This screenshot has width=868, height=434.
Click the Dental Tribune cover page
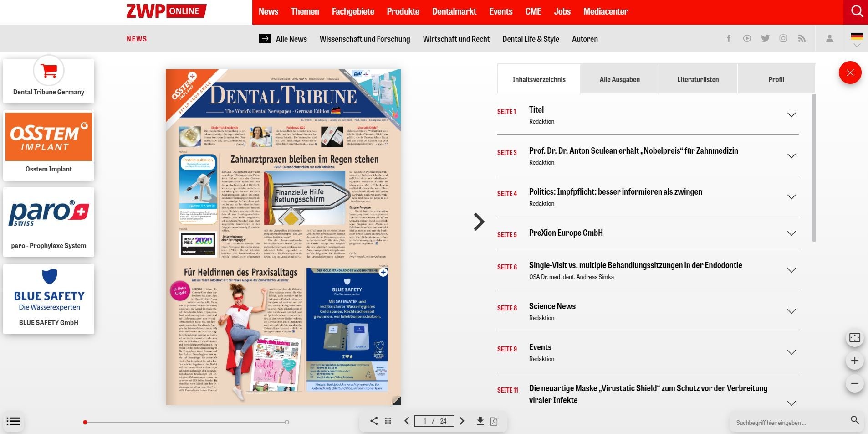283,237
